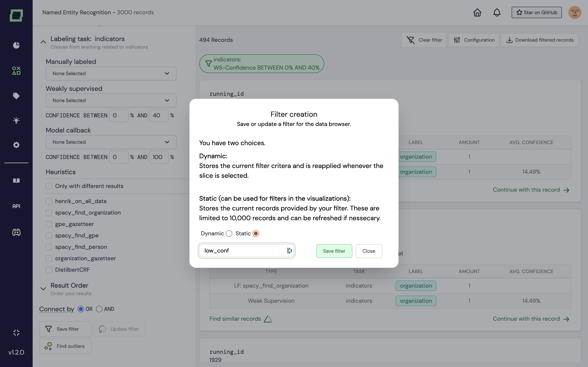Click Save filter in the dialog

[x=334, y=251]
